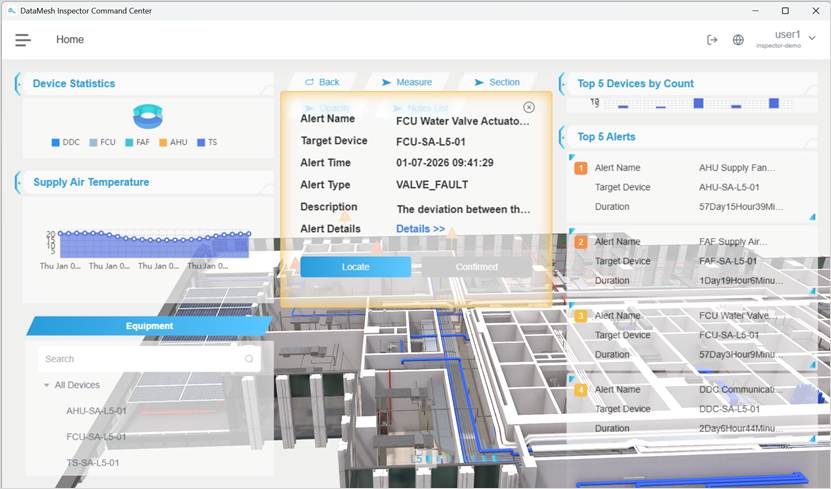The height and width of the screenshot is (489, 831).
Task: Activate the Measure tool
Action: (406, 82)
